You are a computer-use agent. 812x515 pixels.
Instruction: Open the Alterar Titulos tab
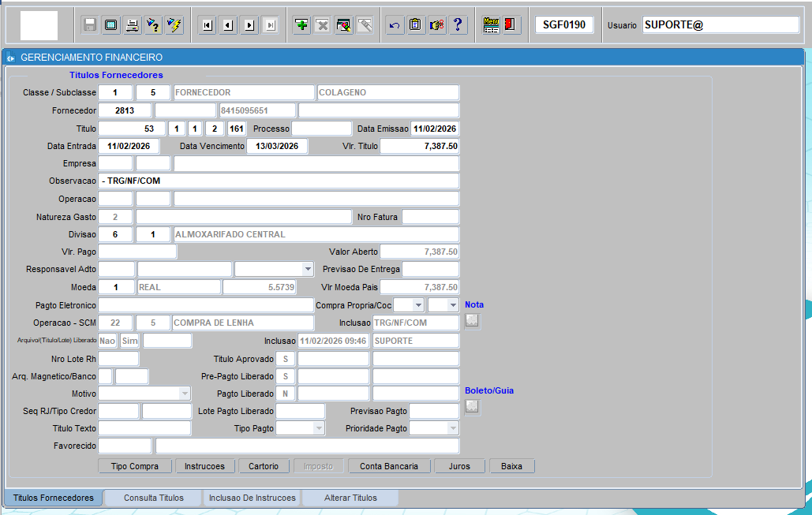pos(350,498)
